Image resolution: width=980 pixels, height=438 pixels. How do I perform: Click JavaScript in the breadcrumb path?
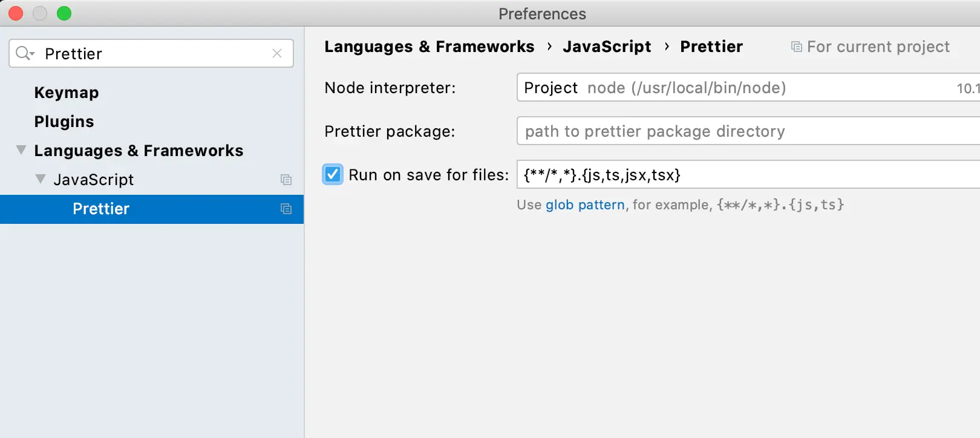(607, 47)
